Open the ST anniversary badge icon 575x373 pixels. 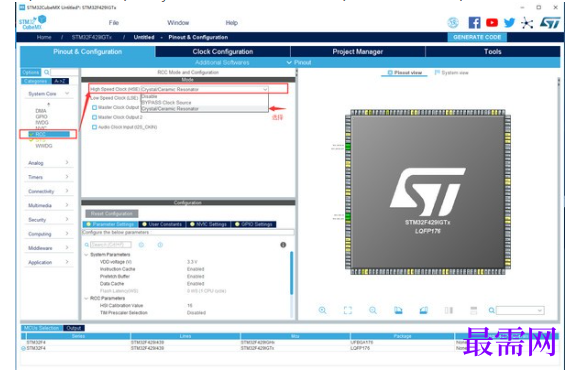(453, 23)
